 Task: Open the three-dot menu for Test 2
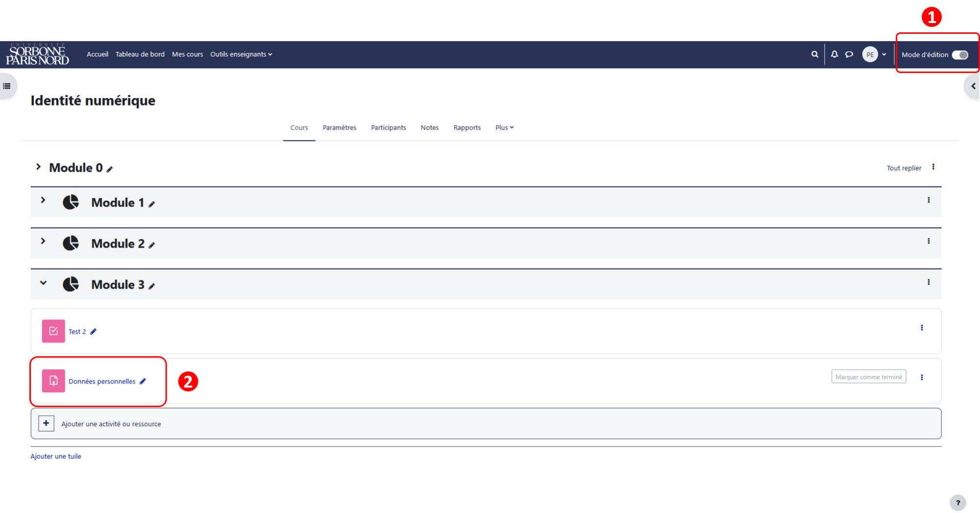coord(922,328)
